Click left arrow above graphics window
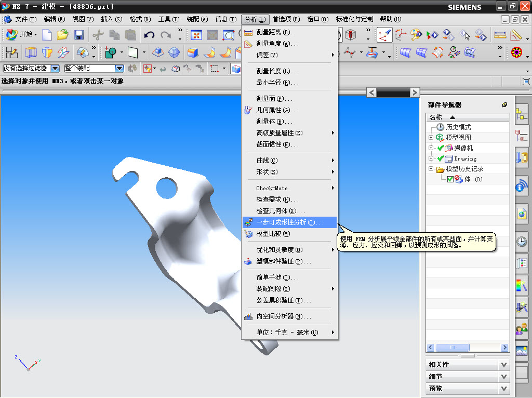 coord(371,92)
